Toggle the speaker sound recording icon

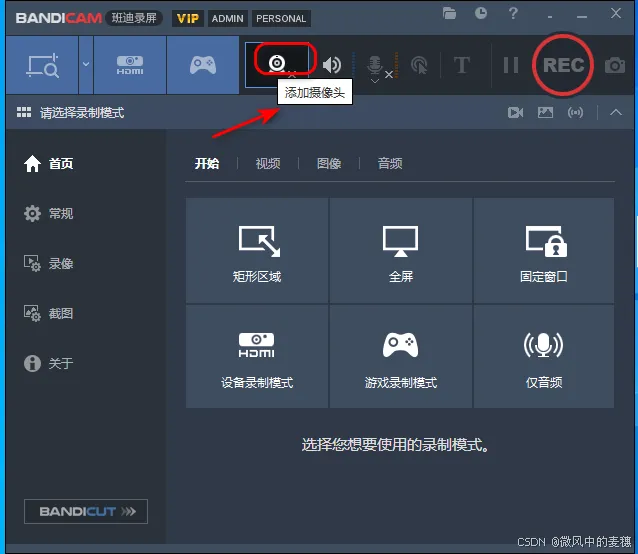click(x=332, y=65)
